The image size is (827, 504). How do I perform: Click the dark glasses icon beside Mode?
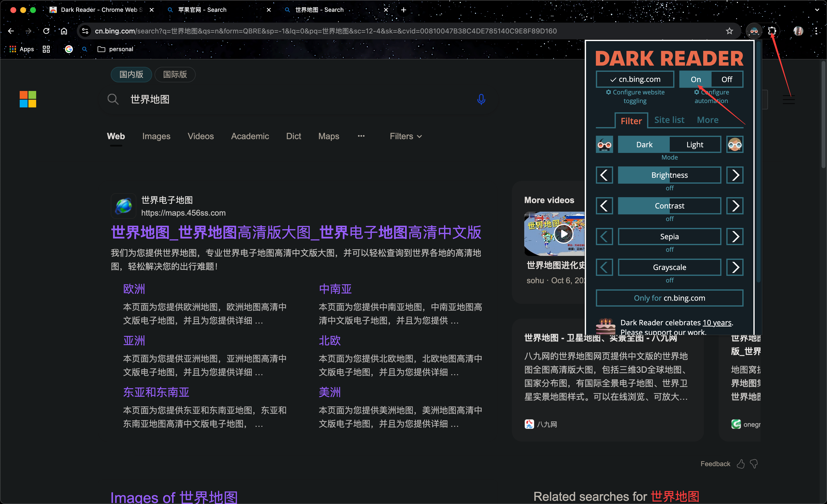point(604,145)
